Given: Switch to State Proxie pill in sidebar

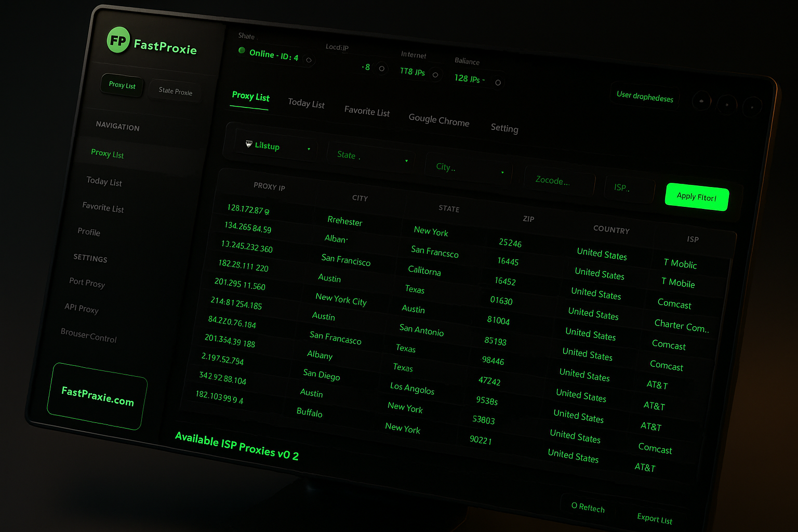Looking at the screenshot, I should click(x=175, y=91).
